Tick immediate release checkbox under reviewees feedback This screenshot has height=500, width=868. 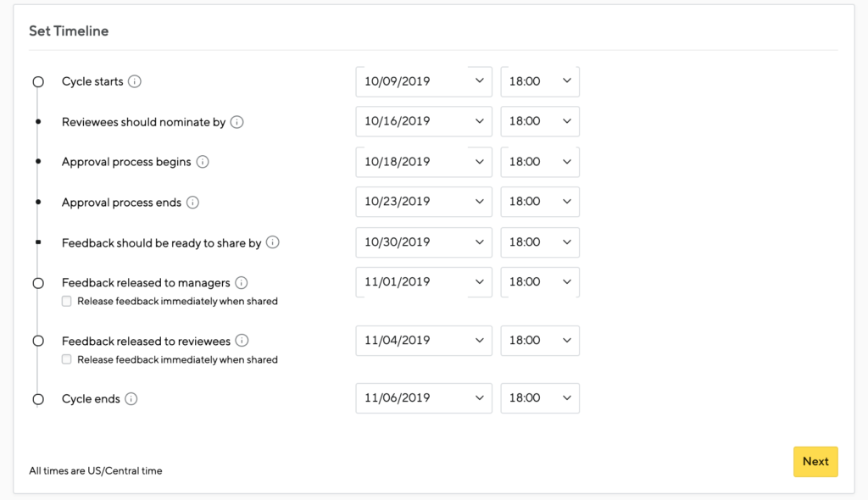pyautogui.click(x=66, y=359)
